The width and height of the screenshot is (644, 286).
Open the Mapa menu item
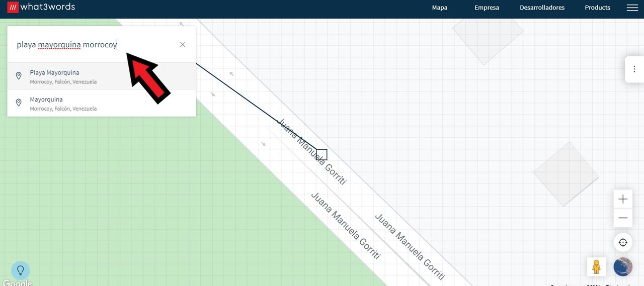coord(440,8)
